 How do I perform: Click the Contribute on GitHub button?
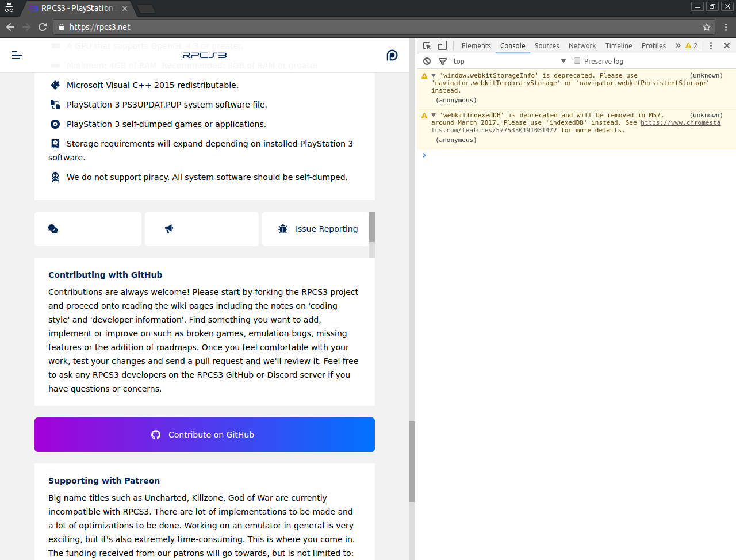(x=205, y=435)
